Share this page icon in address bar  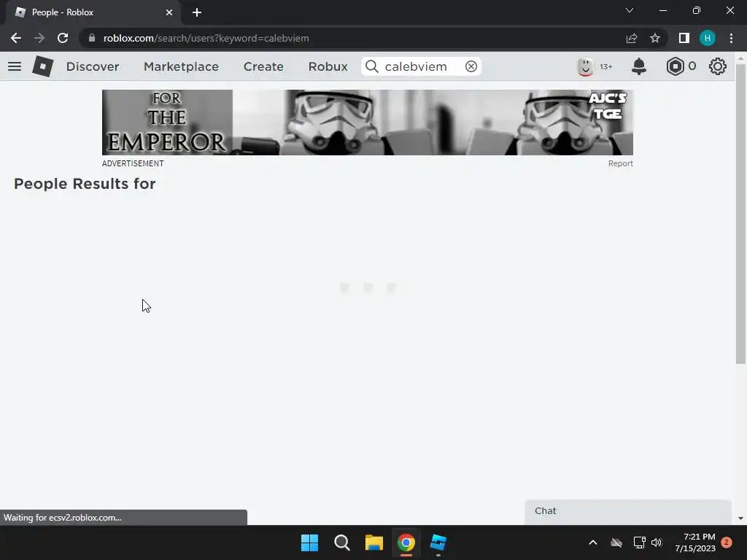[x=632, y=38]
